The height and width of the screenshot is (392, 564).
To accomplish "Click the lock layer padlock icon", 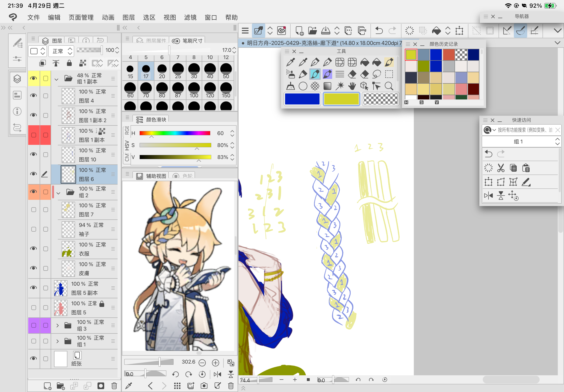I will point(69,63).
